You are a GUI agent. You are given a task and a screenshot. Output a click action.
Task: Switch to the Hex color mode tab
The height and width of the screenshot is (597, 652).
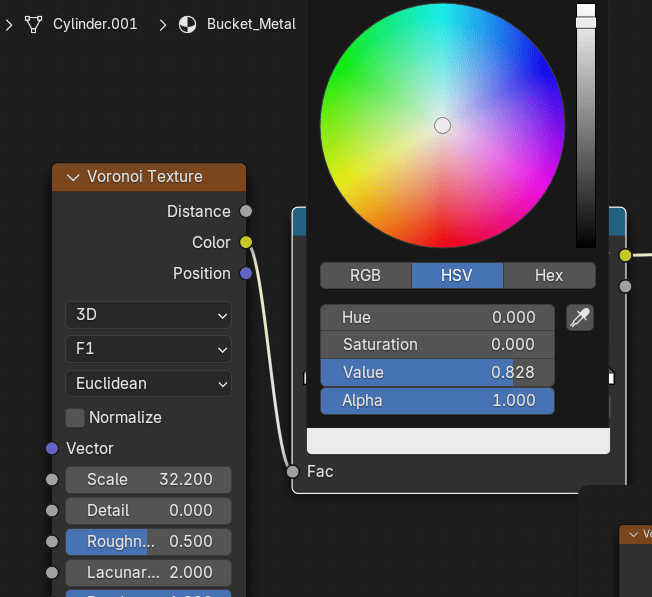549,275
